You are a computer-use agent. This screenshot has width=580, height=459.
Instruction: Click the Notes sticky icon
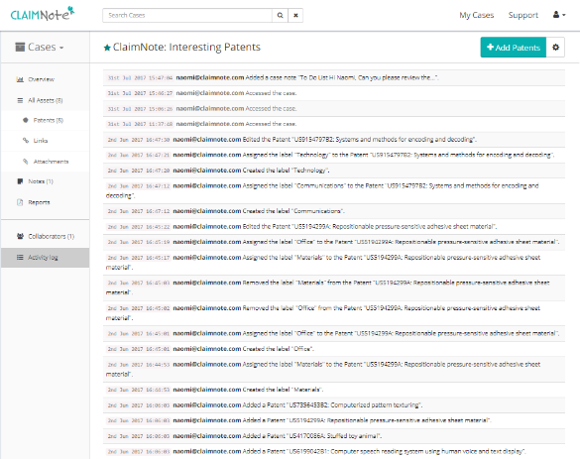tap(20, 181)
